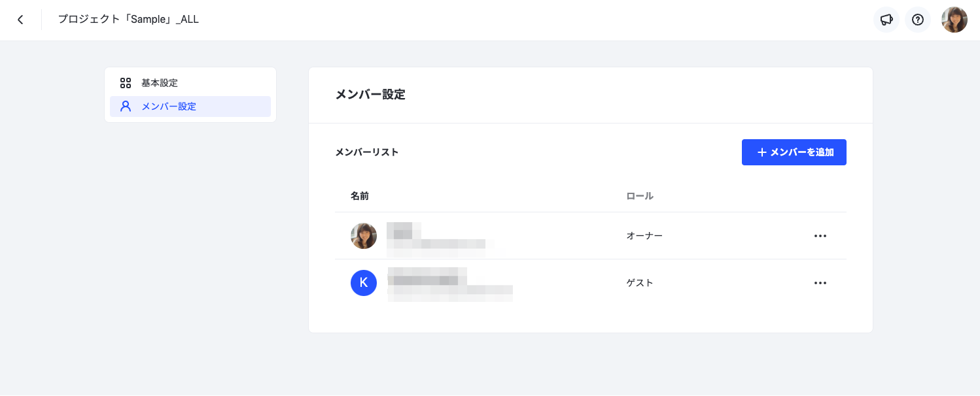Click the plus sign in the add-member button
This screenshot has height=396, width=980.
pos(761,152)
